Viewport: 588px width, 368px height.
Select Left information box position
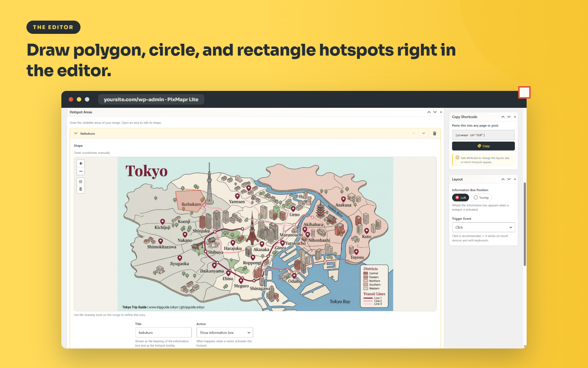coord(460,198)
